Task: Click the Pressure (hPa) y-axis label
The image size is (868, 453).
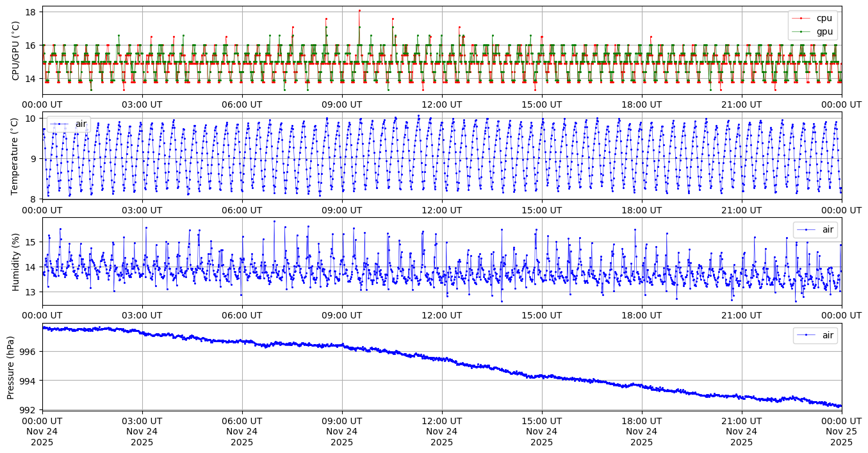Action: [x=11, y=367]
